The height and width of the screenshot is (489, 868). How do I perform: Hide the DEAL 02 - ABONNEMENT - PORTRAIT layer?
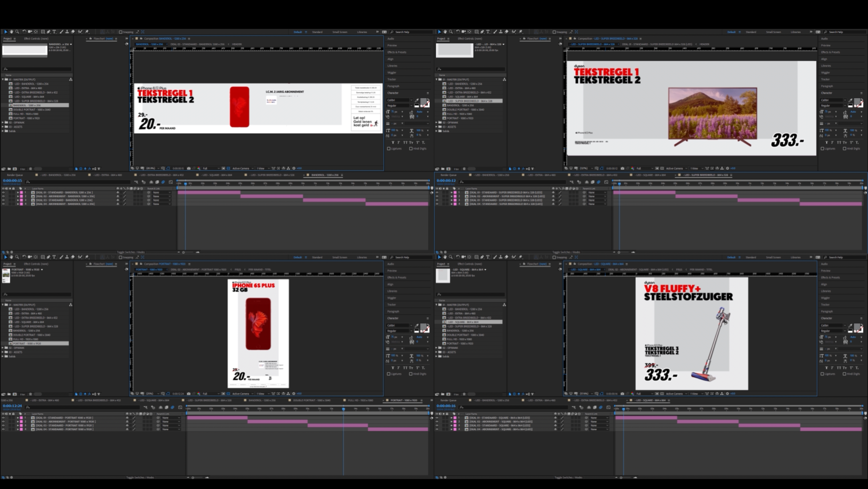3,422
